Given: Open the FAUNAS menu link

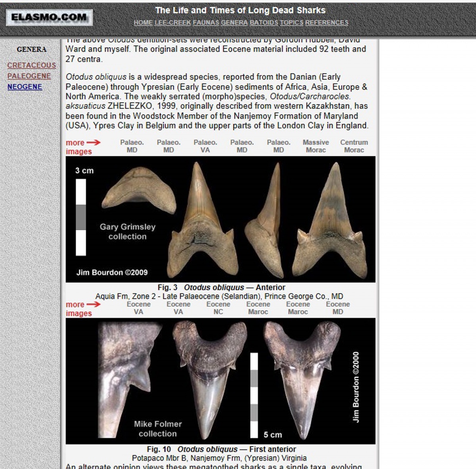Looking at the screenshot, I should (205, 23).
